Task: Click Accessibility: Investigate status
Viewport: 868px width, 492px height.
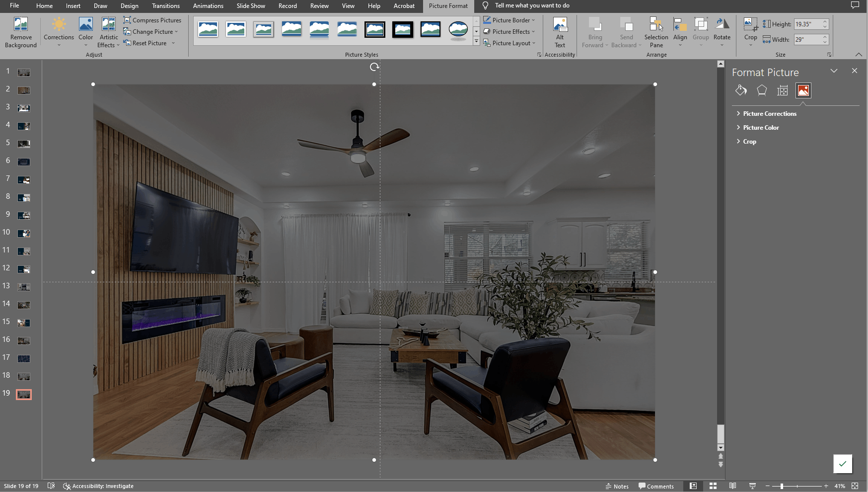Action: pyautogui.click(x=98, y=486)
